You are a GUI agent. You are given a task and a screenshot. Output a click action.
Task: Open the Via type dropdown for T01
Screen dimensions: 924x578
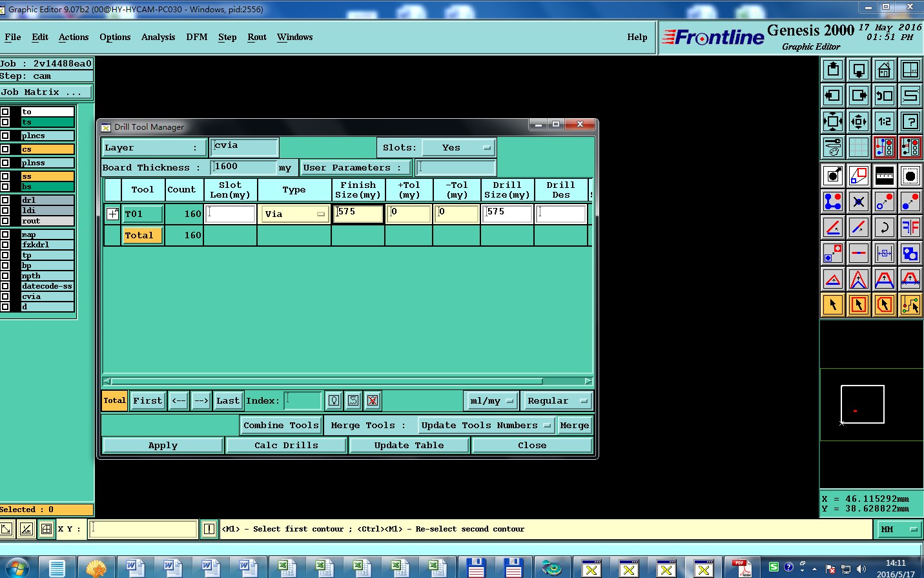[294, 214]
